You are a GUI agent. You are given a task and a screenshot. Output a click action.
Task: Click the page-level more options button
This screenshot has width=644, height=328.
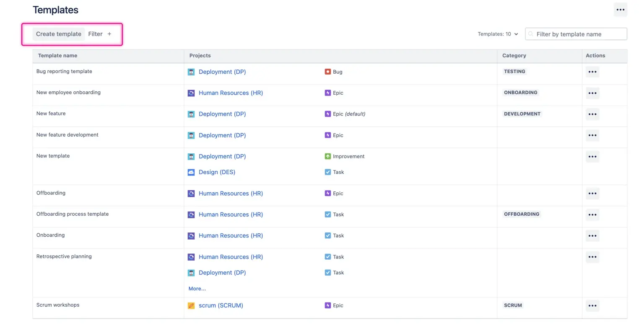pyautogui.click(x=620, y=10)
